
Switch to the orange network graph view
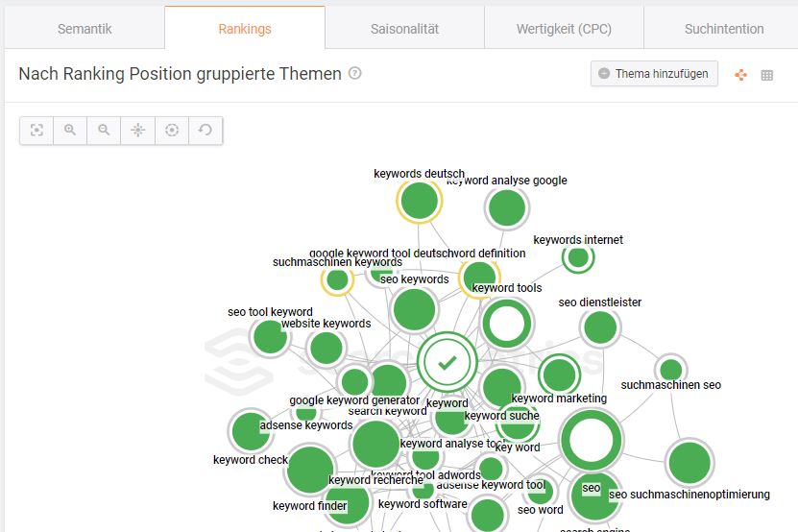pos(741,75)
